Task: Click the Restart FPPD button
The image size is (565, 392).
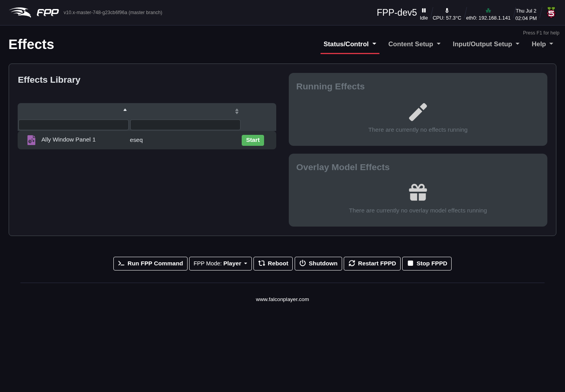Action: pyautogui.click(x=372, y=263)
